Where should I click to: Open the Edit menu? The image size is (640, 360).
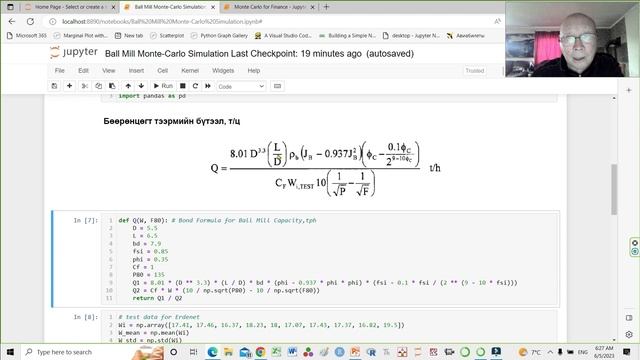83,71
